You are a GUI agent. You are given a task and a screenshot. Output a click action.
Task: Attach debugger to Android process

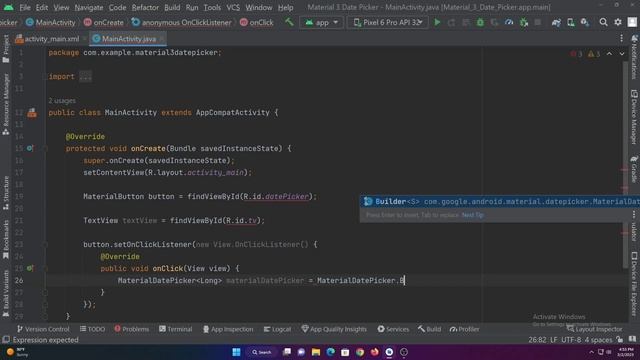pyautogui.click(x=524, y=22)
